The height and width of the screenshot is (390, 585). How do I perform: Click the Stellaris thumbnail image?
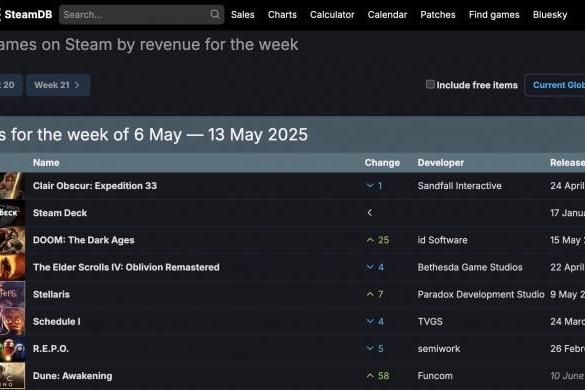[x=12, y=294]
